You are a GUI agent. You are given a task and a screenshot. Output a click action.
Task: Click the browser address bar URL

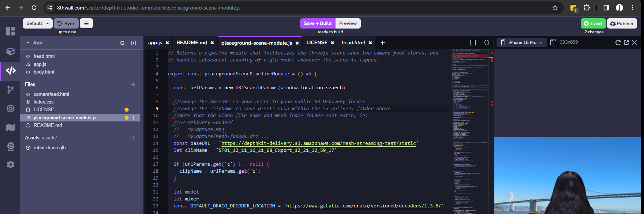149,8
